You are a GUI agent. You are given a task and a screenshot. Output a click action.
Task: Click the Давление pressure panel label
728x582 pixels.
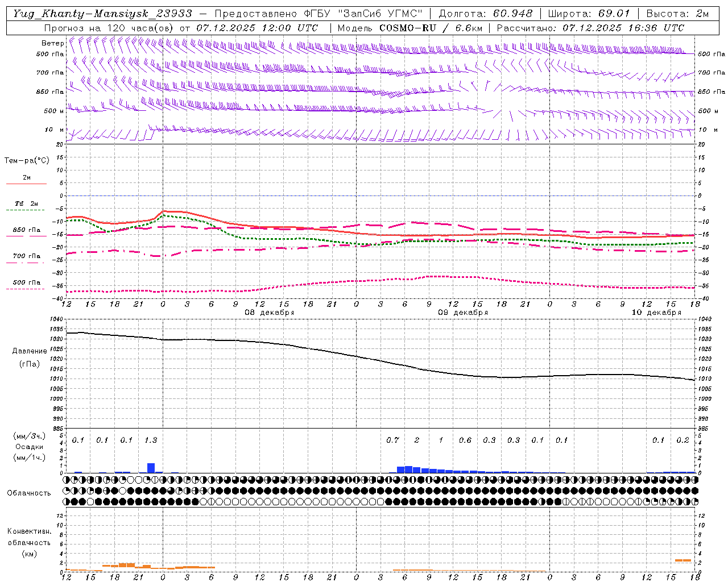click(30, 351)
